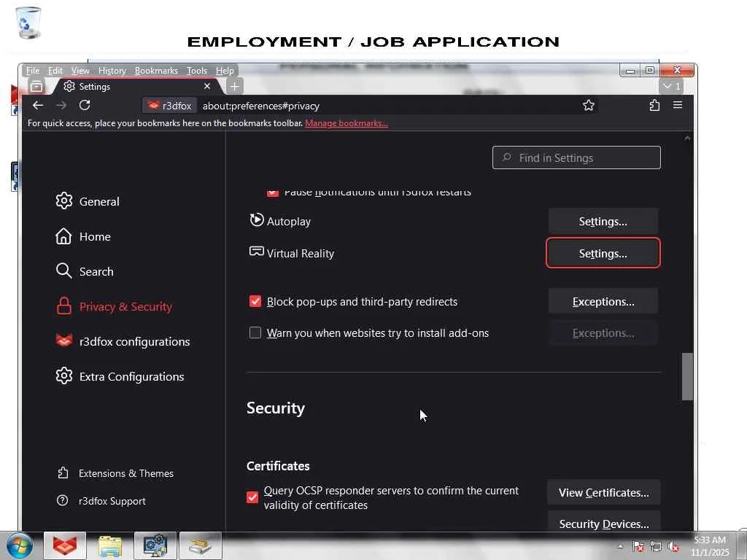Open the stacked books taskbar icon
Viewport: 747px width, 560px height.
point(201,545)
